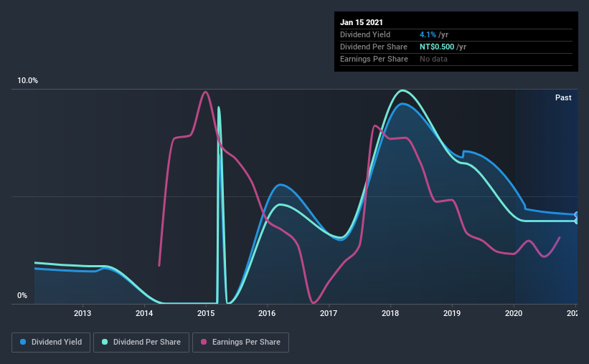Toggle the Dividend Yield legend button
The height and width of the screenshot is (364, 589).
[x=51, y=343]
